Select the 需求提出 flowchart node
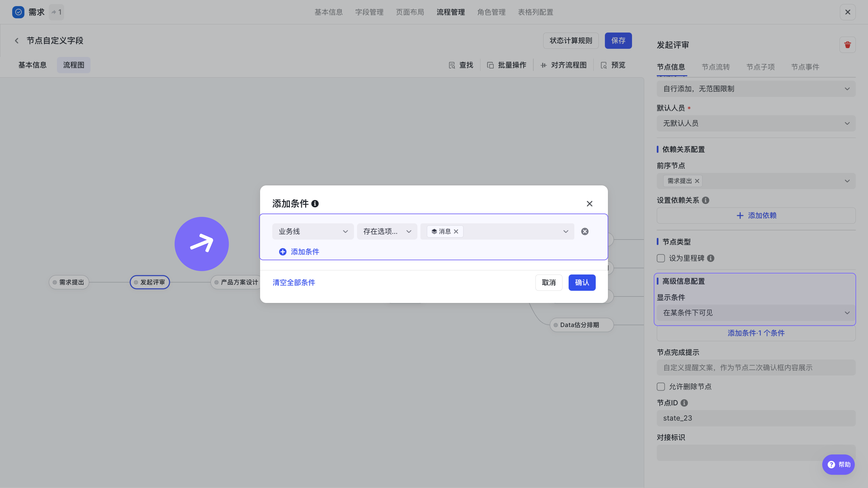868x488 pixels. coord(69,282)
